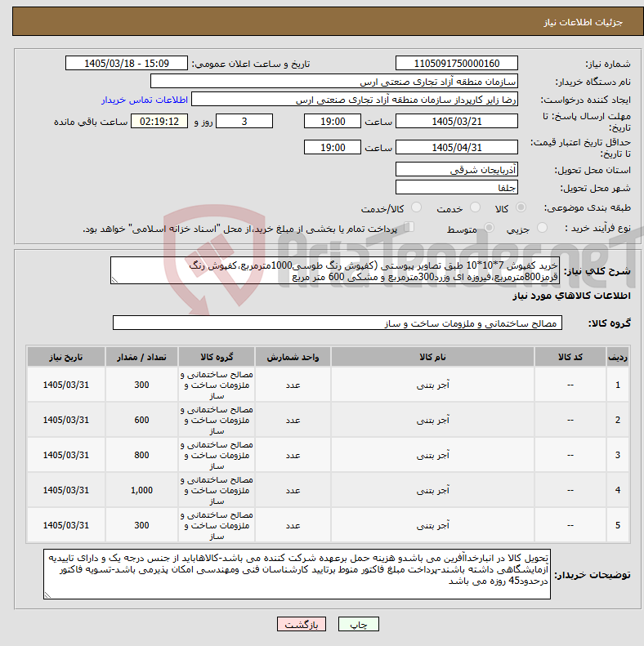The height and width of the screenshot is (646, 644).
Task: Select the کالا radio button
Action: point(521,207)
